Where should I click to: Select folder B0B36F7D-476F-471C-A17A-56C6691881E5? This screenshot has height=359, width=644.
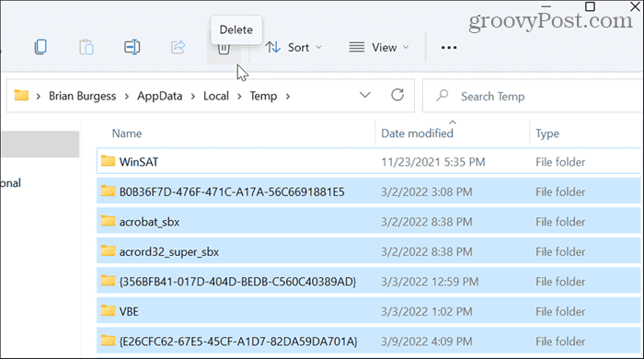[368, 191]
